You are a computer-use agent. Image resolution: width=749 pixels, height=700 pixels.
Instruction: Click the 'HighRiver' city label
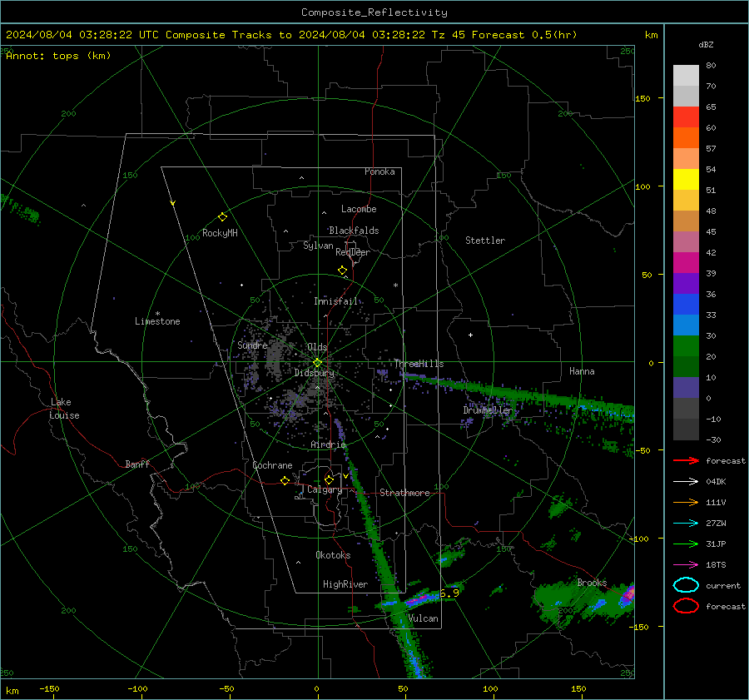tap(345, 584)
